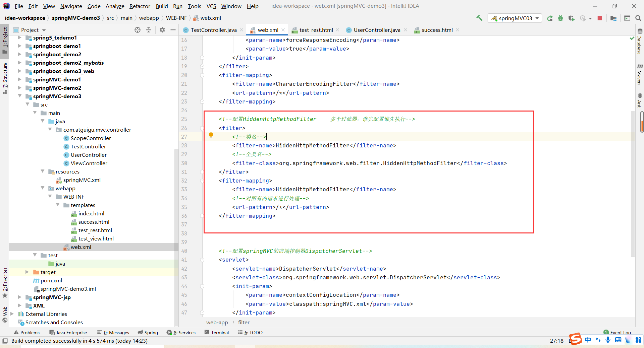Rerun the springMVC03 configuration
This screenshot has width=644, height=348.
coord(550,18)
